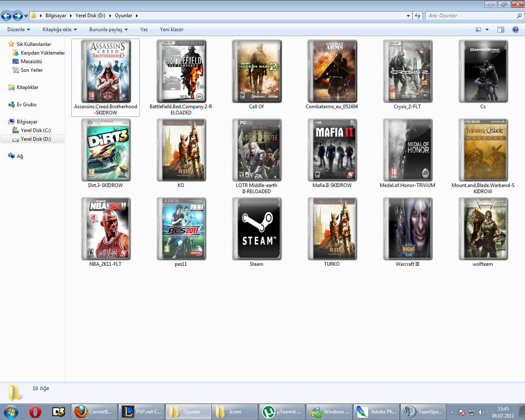Image resolution: width=525 pixels, height=420 pixels.
Task: Toggle the preview pane button
Action: (x=501, y=30)
